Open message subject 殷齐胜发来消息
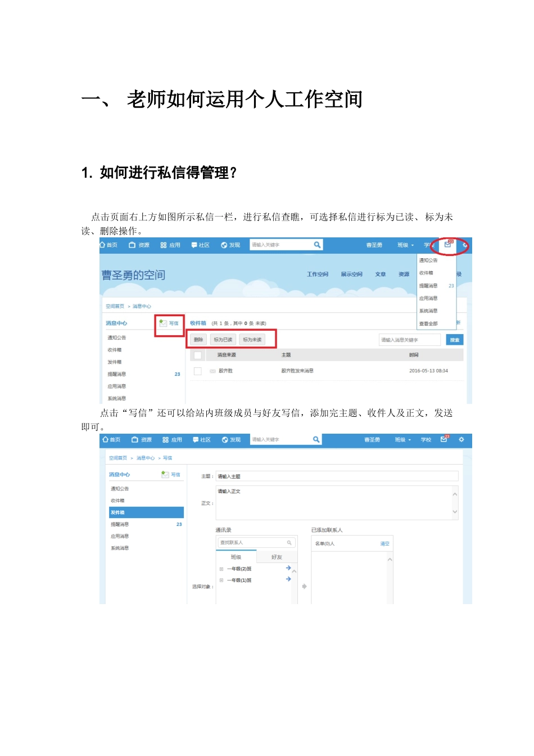Screen dimensions: 534x756 click(297, 371)
